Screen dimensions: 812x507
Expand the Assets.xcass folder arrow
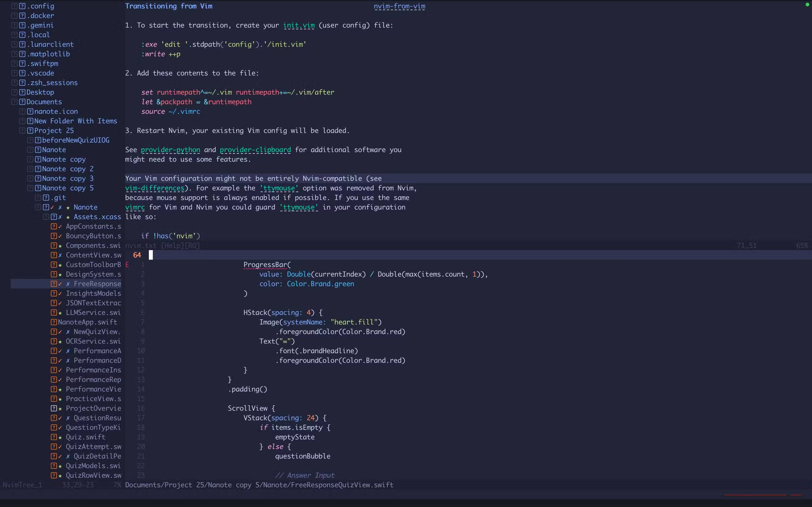click(x=46, y=217)
